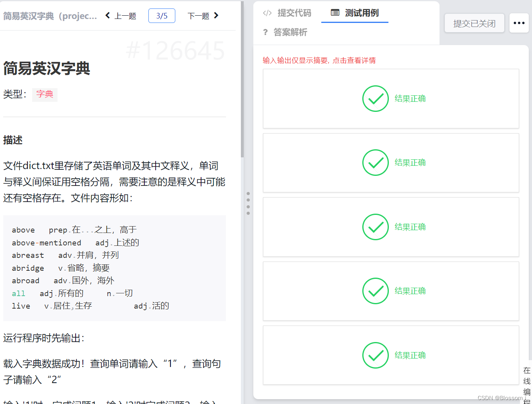Click the 'all' keyword in code sample
The height and width of the screenshot is (404, 532).
pyautogui.click(x=18, y=293)
